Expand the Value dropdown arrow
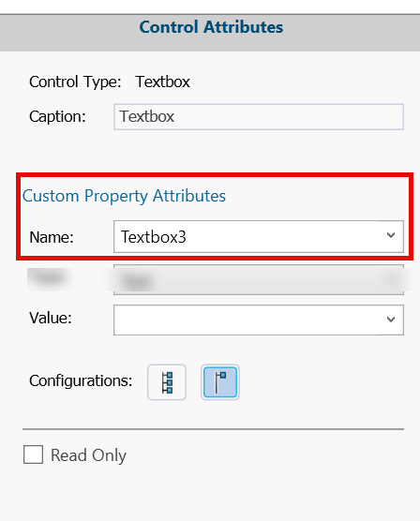This screenshot has height=521, width=420. [x=391, y=320]
